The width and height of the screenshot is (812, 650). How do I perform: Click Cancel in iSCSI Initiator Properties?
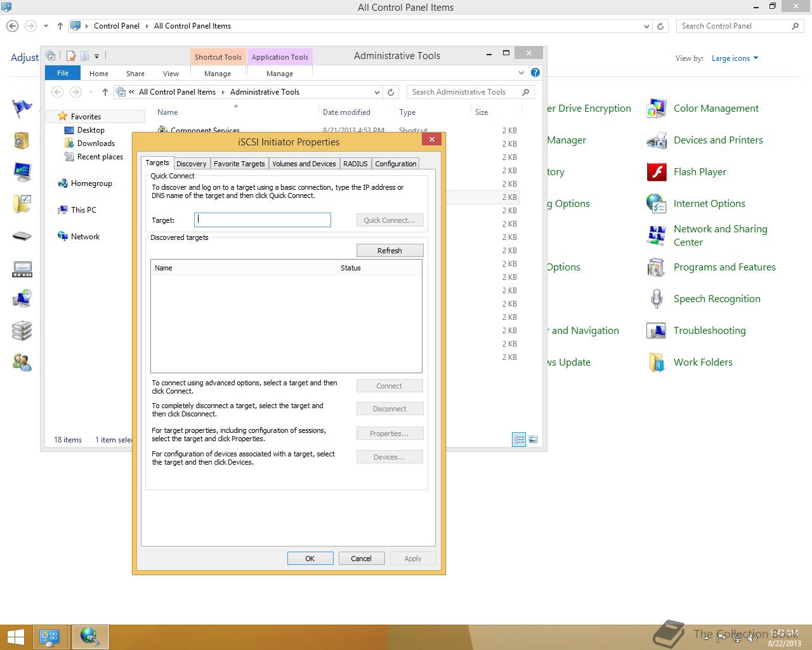point(361,559)
